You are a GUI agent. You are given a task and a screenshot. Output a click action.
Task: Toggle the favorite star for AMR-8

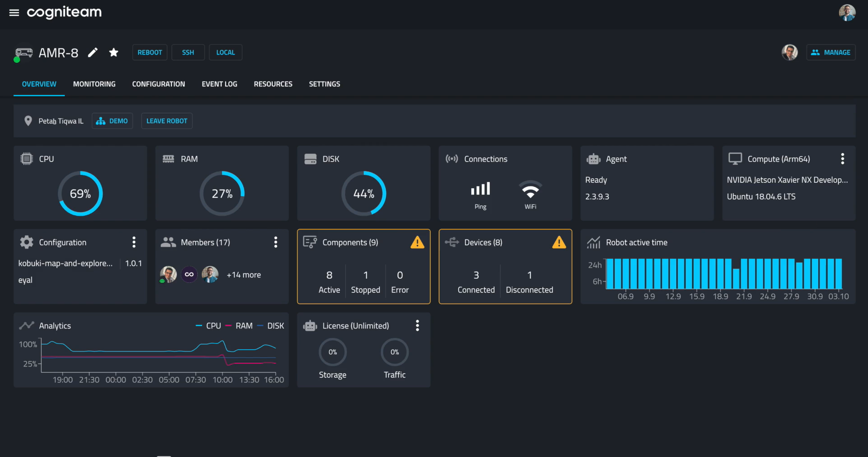[114, 52]
